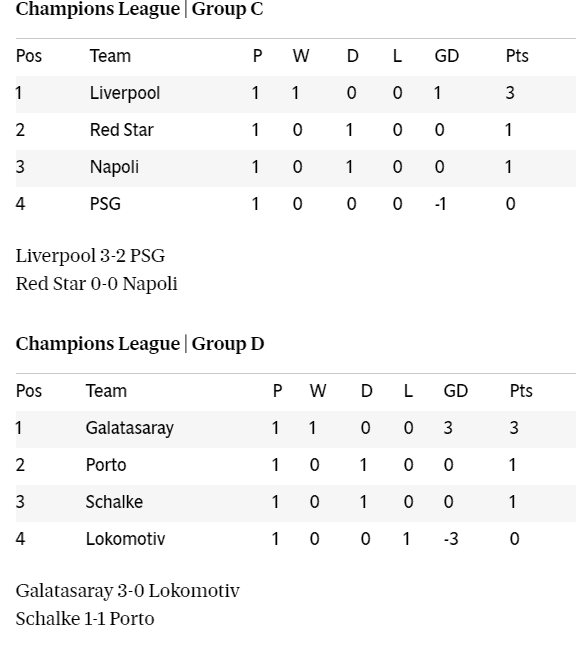Click Lokomotiv in Group D table
The width and height of the screenshot is (586, 658).
[126, 539]
